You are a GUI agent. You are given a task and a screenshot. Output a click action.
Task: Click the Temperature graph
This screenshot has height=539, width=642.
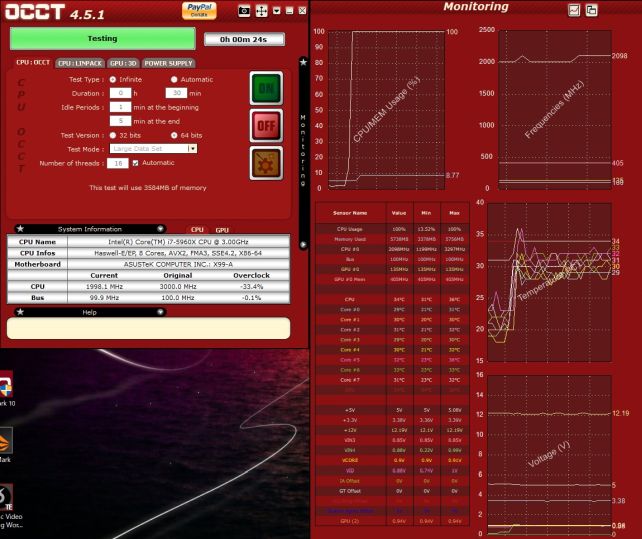point(549,282)
